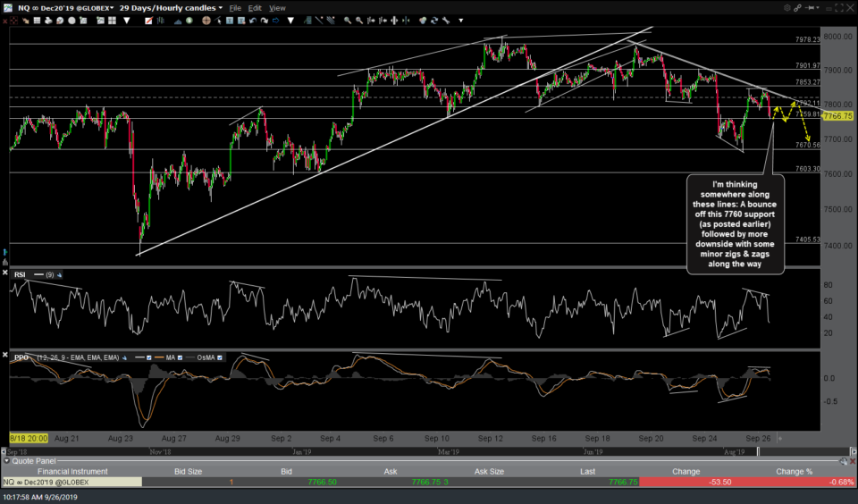858x504 pixels.
Task: Select the trendline drawing tool
Action: click(x=319, y=21)
